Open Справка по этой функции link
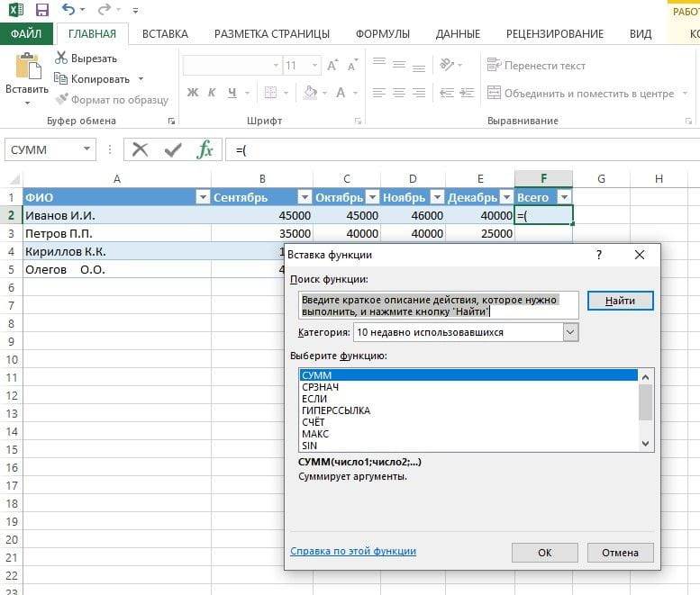The width and height of the screenshot is (700, 595). click(x=353, y=551)
